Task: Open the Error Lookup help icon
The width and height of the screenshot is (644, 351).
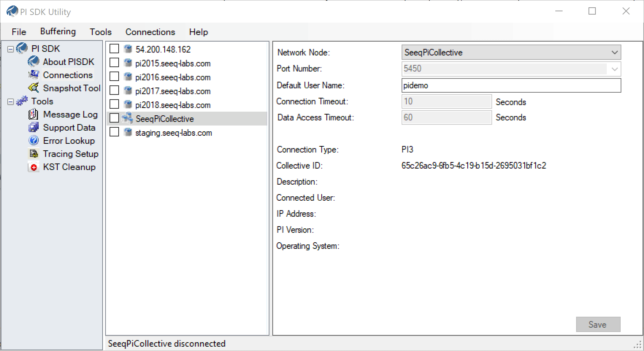Action: [x=34, y=140]
